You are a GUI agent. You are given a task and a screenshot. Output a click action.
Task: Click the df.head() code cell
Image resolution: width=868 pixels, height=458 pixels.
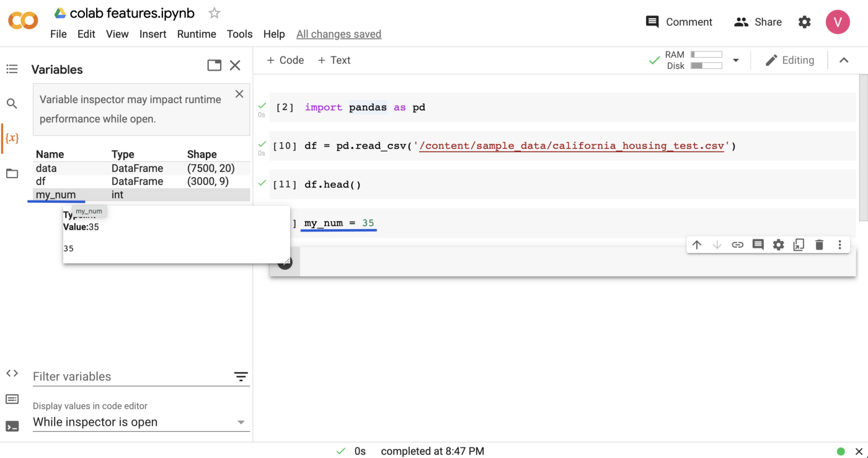pos(563,184)
